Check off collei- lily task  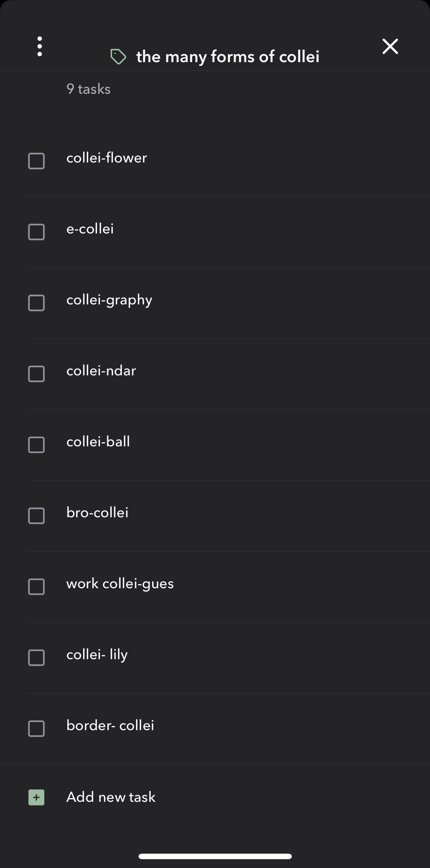[36, 658]
